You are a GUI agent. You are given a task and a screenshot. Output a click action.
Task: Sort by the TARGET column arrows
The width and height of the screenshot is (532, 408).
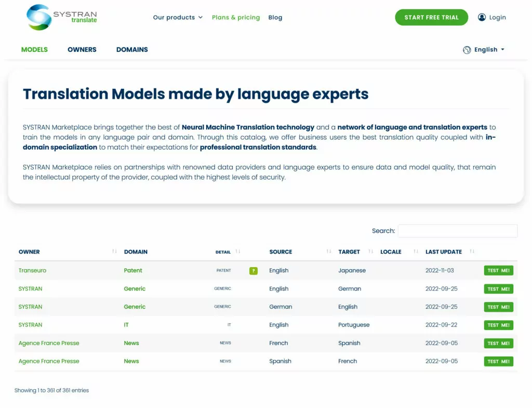[x=370, y=252]
